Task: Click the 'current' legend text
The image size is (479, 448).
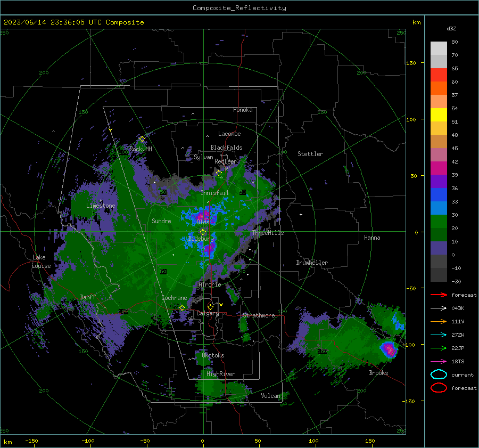Action: click(463, 374)
